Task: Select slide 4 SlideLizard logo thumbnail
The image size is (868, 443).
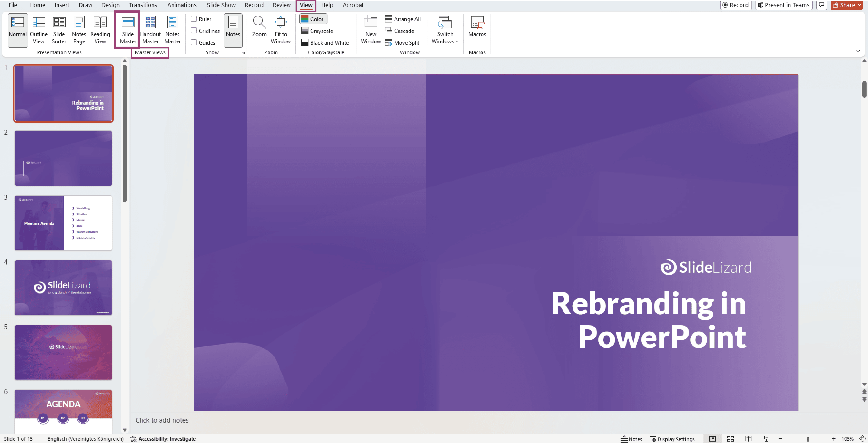Action: [63, 288]
